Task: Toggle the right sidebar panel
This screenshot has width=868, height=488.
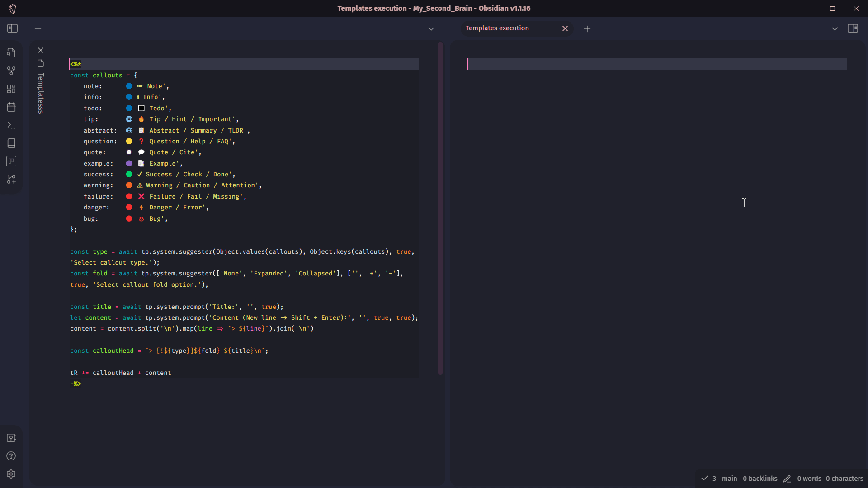Action: tap(853, 28)
